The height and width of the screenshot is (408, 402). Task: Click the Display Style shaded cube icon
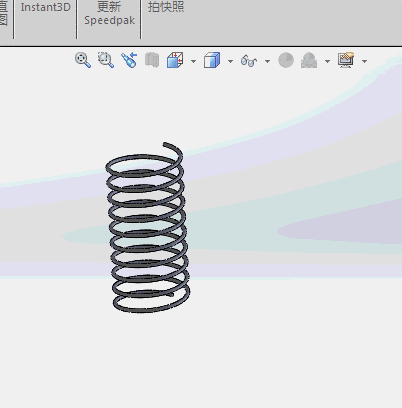pos(212,60)
